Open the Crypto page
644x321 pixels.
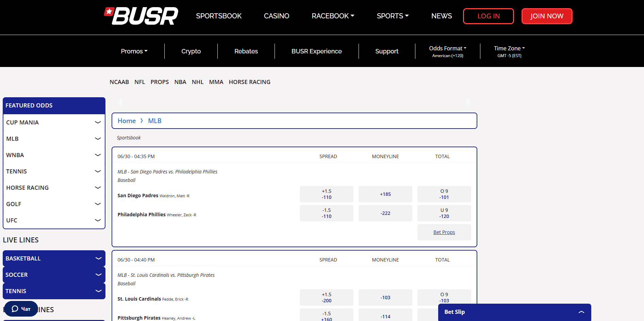[x=191, y=51]
